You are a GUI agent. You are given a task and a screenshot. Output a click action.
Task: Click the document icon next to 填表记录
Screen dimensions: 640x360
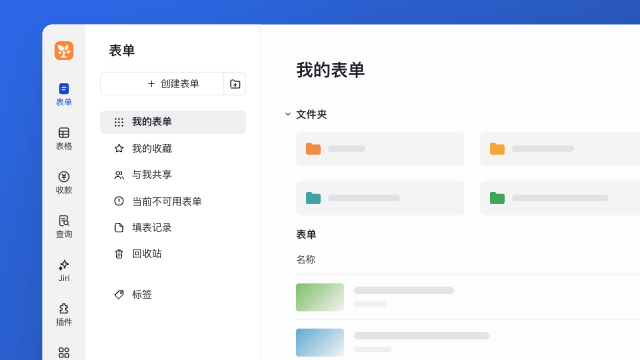(x=119, y=228)
